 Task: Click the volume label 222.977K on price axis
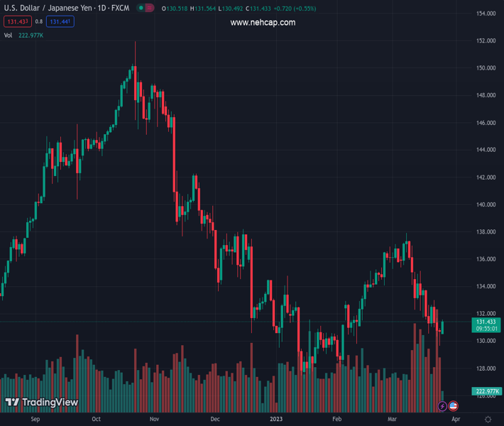point(486,391)
